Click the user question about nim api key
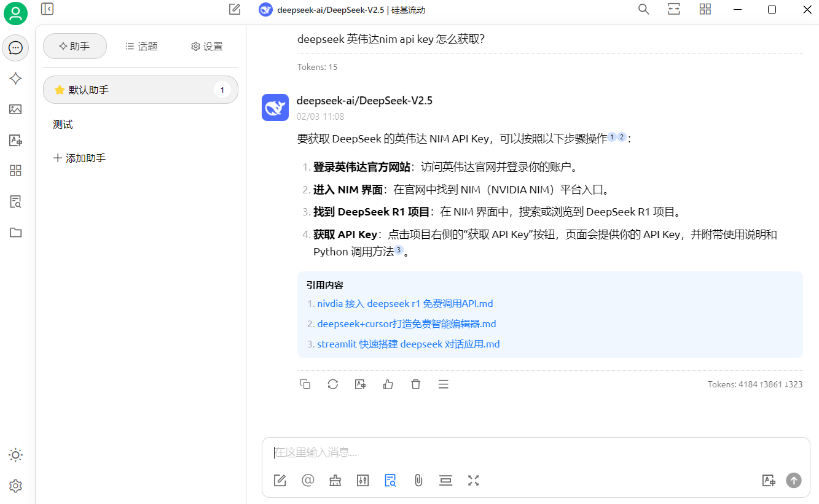The height and width of the screenshot is (504, 819). tap(391, 39)
